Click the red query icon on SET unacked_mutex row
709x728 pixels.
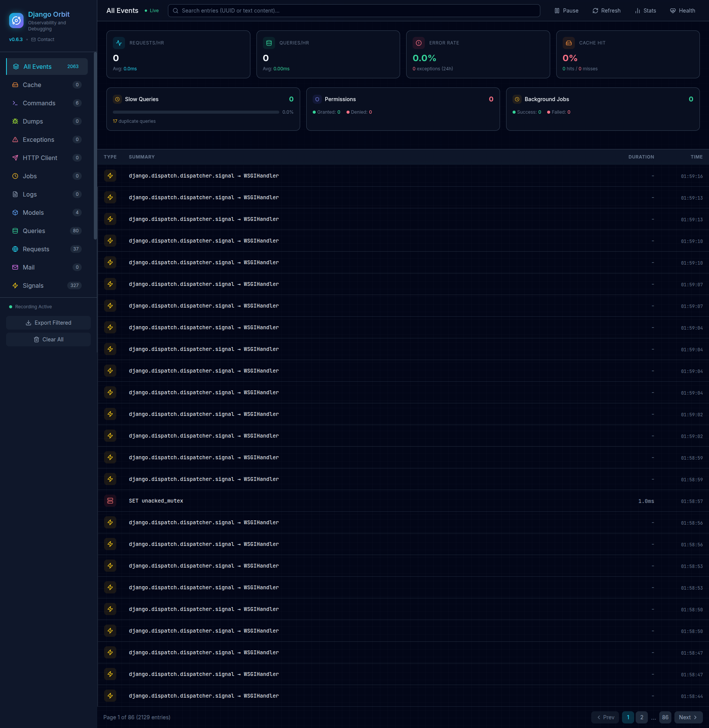110,501
